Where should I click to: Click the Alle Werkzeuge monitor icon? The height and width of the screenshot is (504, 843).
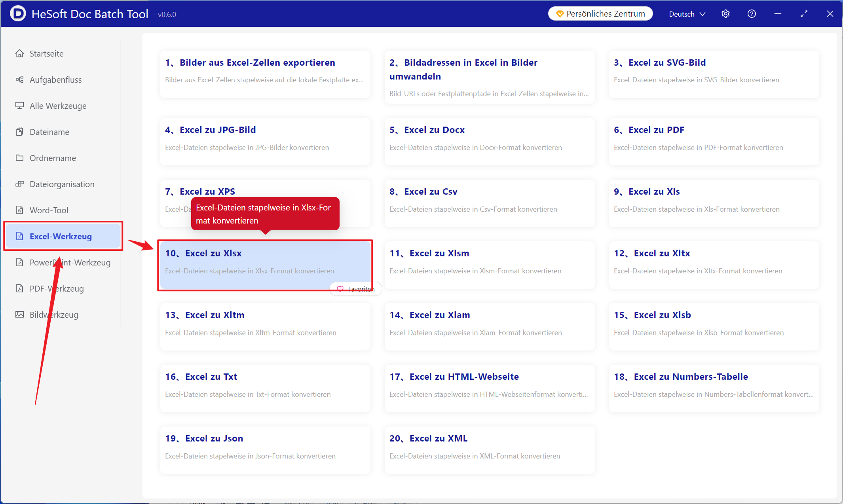[19, 106]
